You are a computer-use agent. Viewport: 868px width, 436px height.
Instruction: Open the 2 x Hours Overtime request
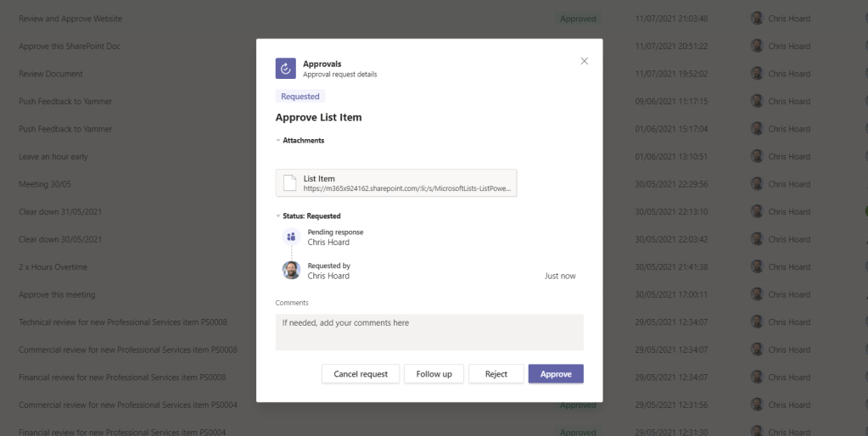point(53,267)
